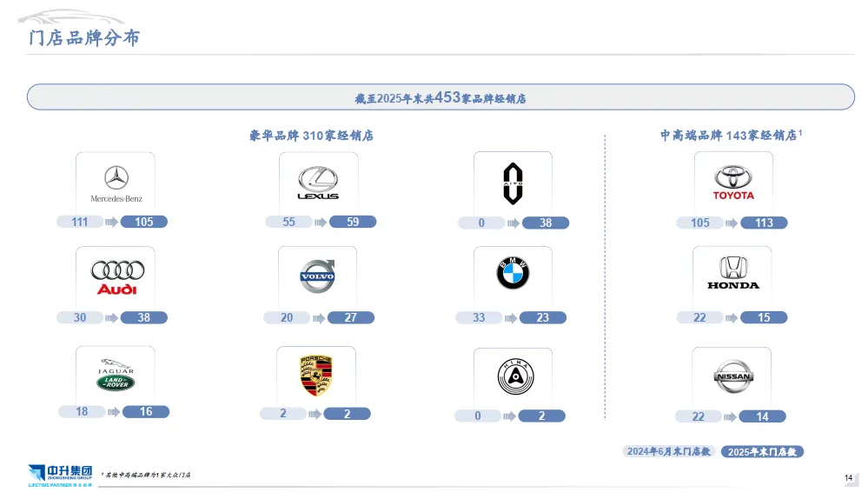Click the Nissan logo
The height and width of the screenshot is (499, 868).
733,376
